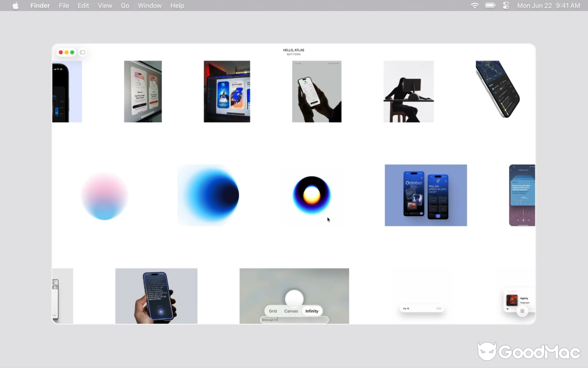This screenshot has width=588, height=368.
Task: Open the Help menu
Action: pos(177,6)
